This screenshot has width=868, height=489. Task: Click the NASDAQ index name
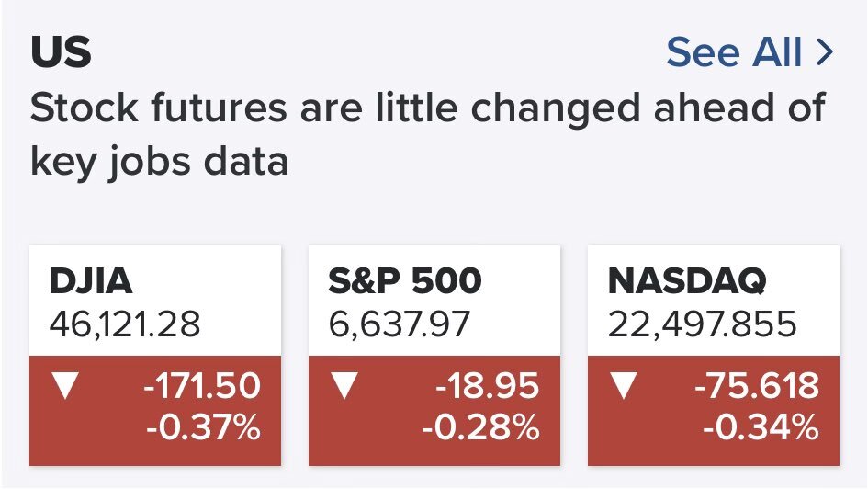[688, 281]
